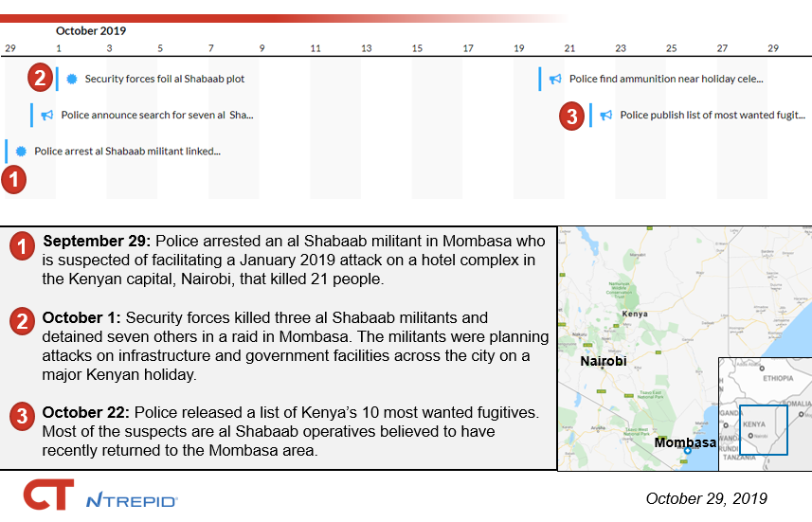Click day 29 at the timeline's right end
Image resolution: width=812 pixels, height=522 pixels.
coord(773,48)
